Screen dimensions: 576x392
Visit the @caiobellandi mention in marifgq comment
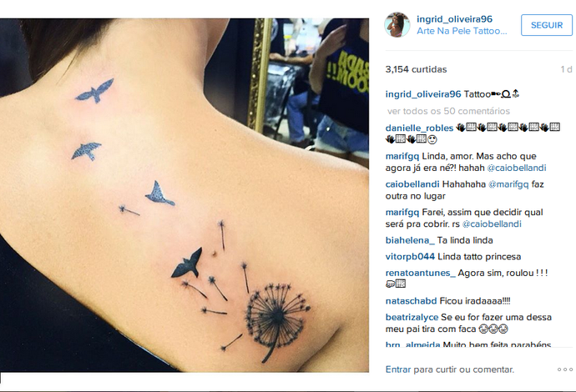coord(517,168)
